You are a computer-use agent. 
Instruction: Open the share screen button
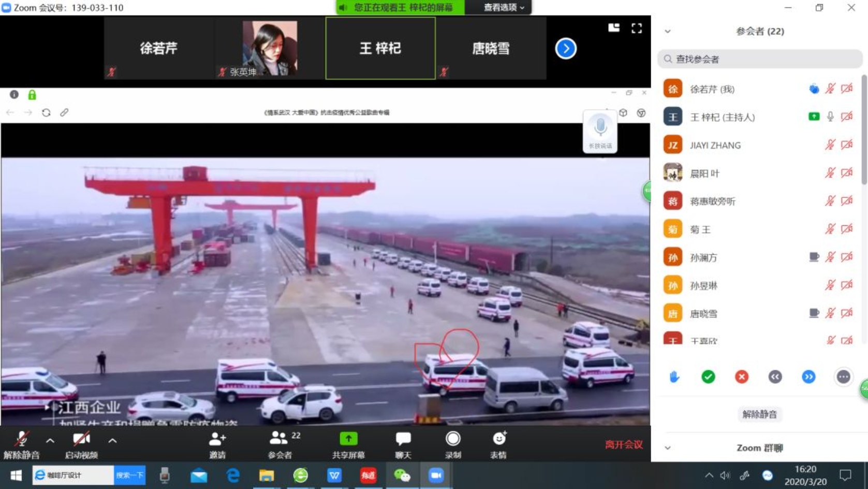[348, 444]
